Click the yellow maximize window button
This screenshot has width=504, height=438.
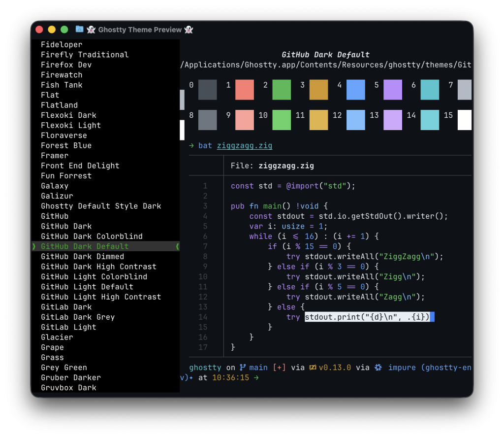tap(52, 30)
